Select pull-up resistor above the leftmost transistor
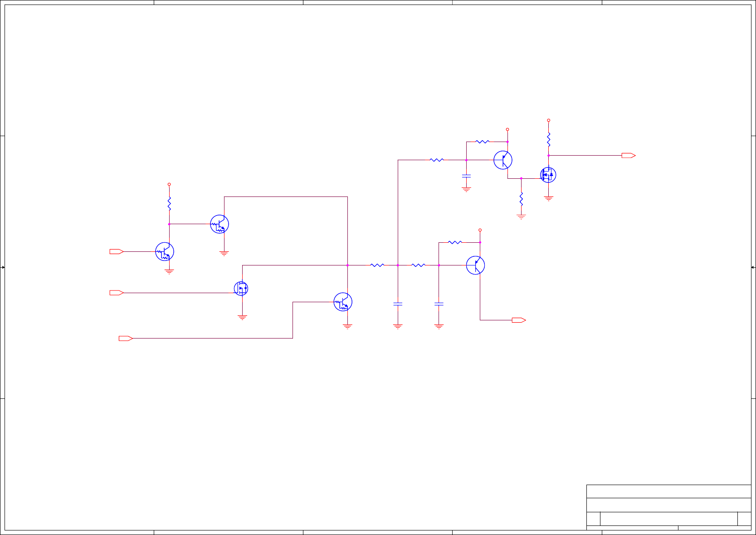The height and width of the screenshot is (535, 756). click(x=169, y=204)
